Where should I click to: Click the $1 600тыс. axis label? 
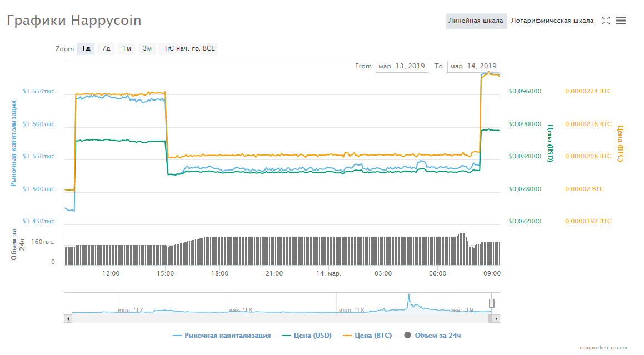[39, 124]
